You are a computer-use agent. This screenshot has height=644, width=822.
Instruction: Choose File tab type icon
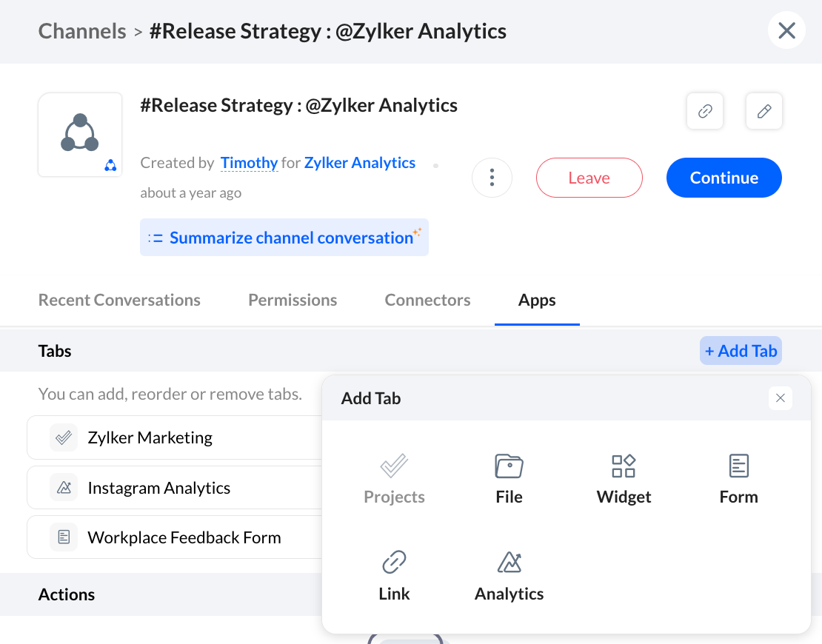(509, 466)
